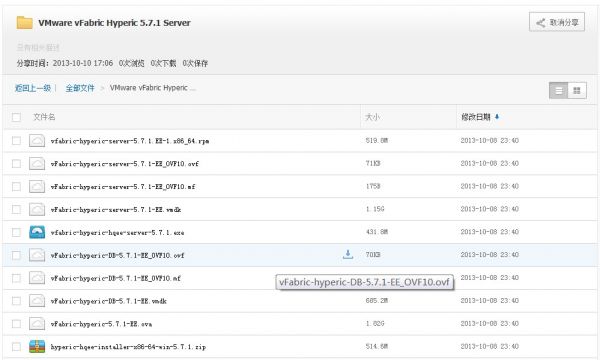Image resolution: width=600 pixels, height=360 pixels.
Task: Click the 1.15G size of server vmdk
Action: (x=375, y=209)
